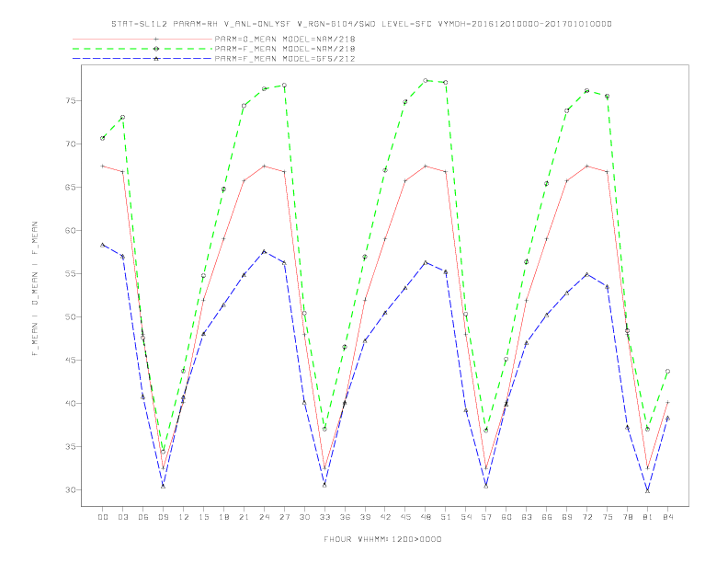Click x-axis tick label 84
Image resolution: width=728 pixels, height=563 pixels.
tap(667, 517)
